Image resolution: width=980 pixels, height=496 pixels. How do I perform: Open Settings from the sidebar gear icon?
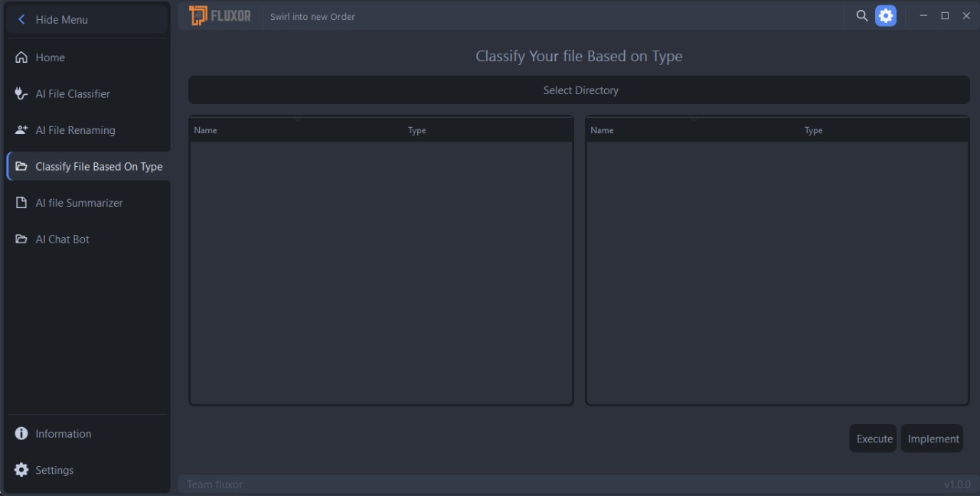(21, 470)
